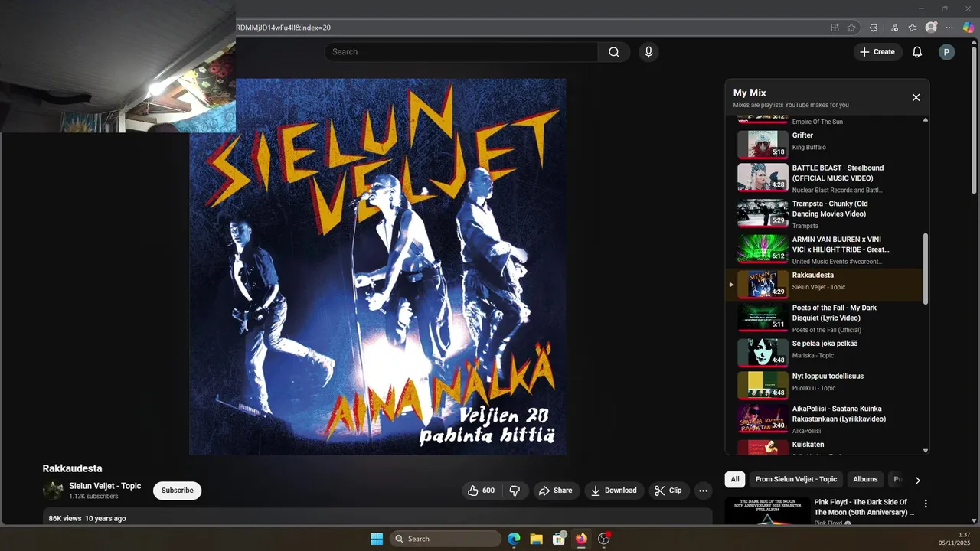Viewport: 980px width, 551px height.
Task: Click 'Poets of the Fall (Official)' channel text
Action: tap(826, 331)
